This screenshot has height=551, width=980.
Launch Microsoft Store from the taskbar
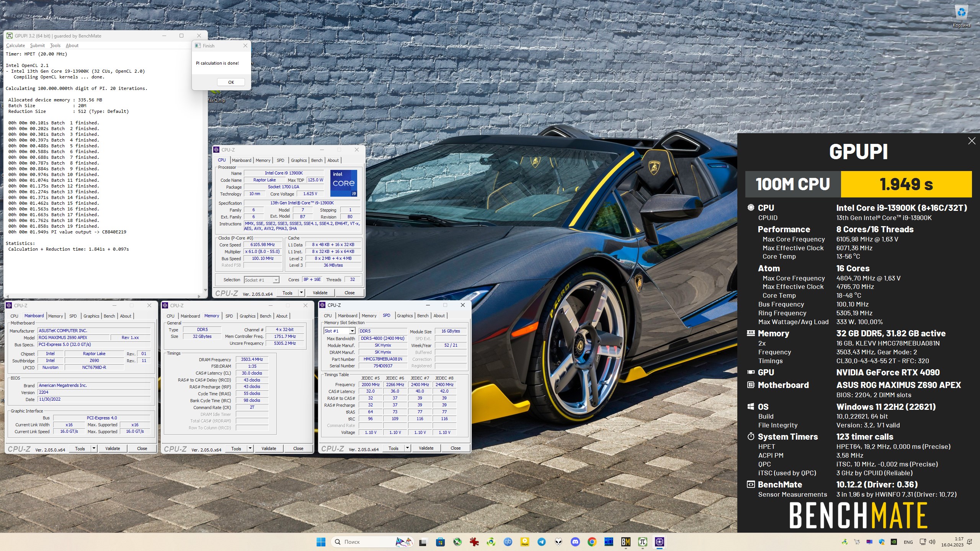pos(440,542)
